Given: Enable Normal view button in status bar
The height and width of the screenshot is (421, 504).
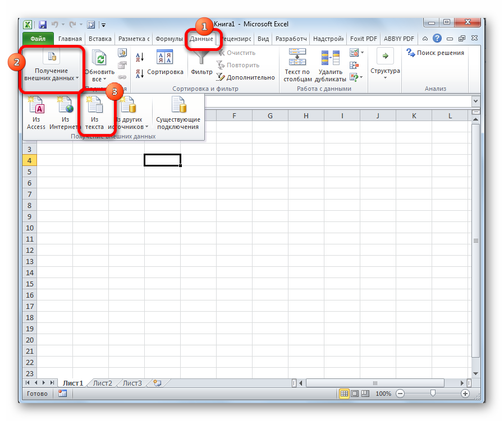Looking at the screenshot, I should [343, 394].
